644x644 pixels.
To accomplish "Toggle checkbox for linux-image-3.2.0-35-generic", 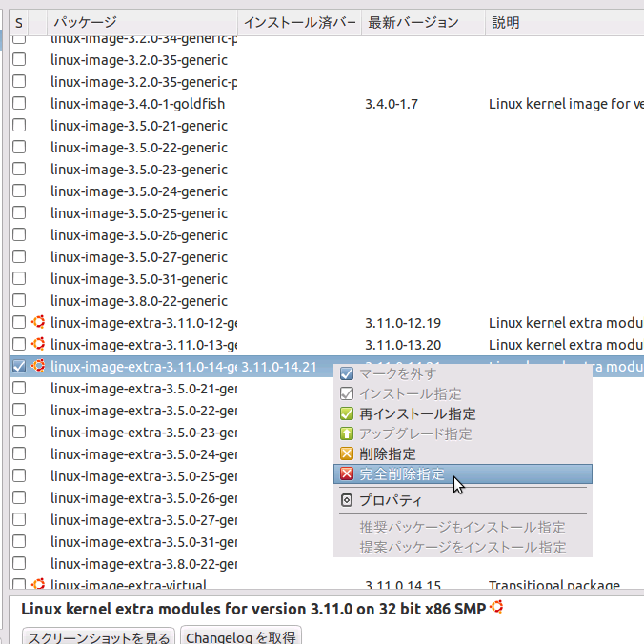I will point(19,60).
